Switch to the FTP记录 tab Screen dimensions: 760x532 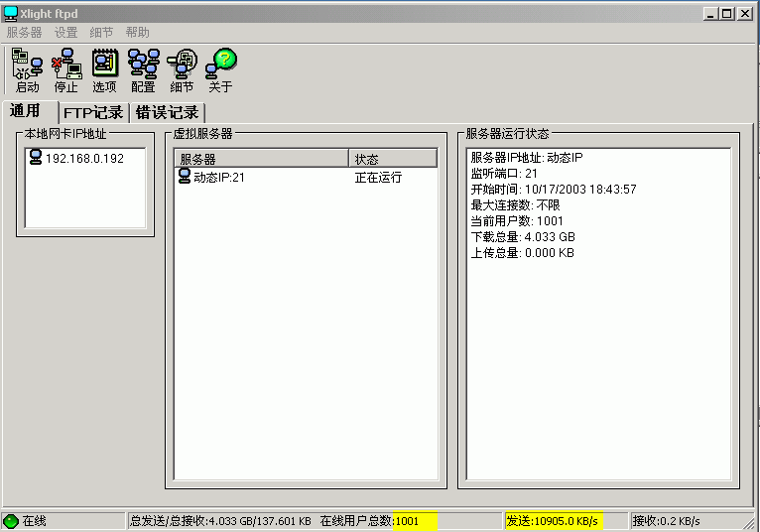click(93, 112)
